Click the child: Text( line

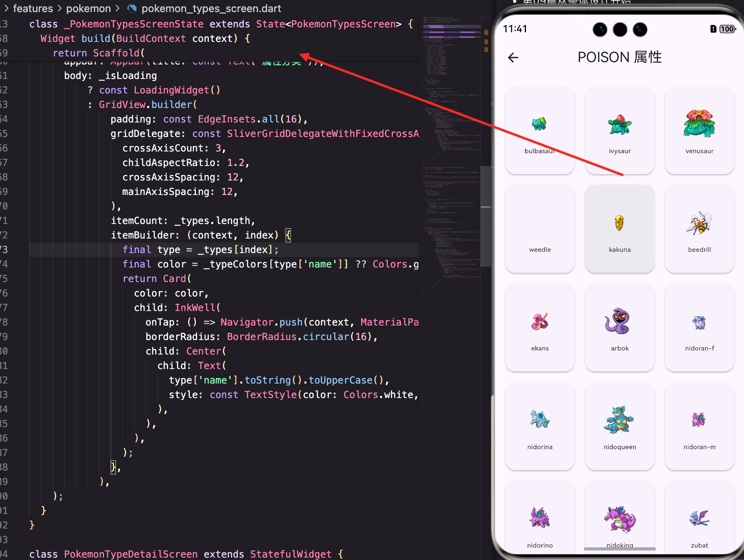coord(192,365)
